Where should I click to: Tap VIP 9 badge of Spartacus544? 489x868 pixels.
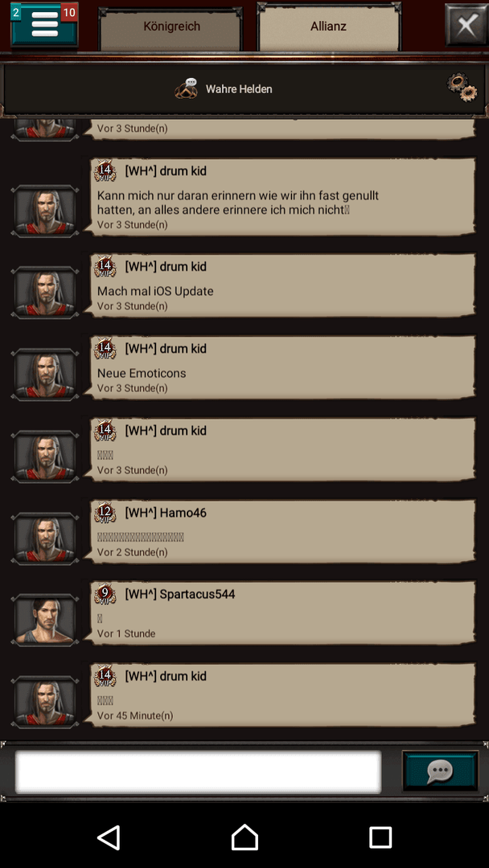point(105,594)
